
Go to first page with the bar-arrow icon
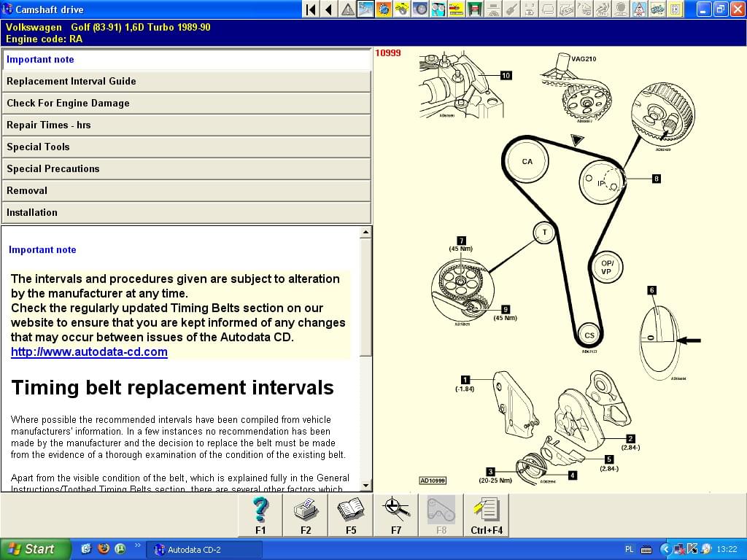pyautogui.click(x=311, y=9)
